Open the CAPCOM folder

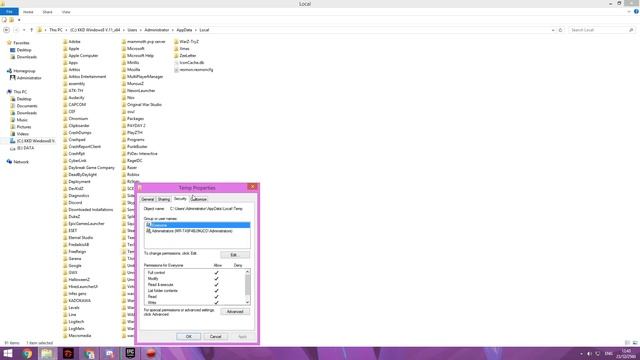[x=74, y=104]
